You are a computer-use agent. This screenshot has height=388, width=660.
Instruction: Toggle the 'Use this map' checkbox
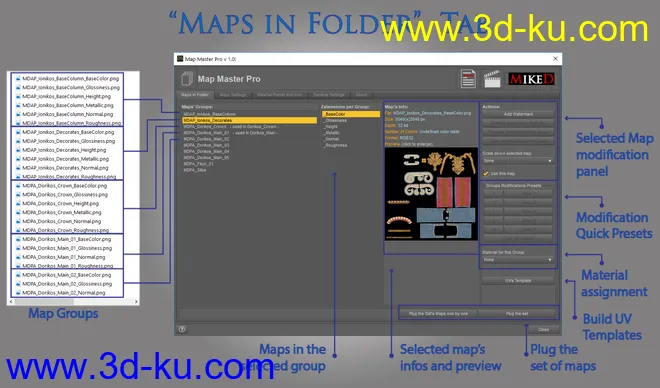(486, 173)
